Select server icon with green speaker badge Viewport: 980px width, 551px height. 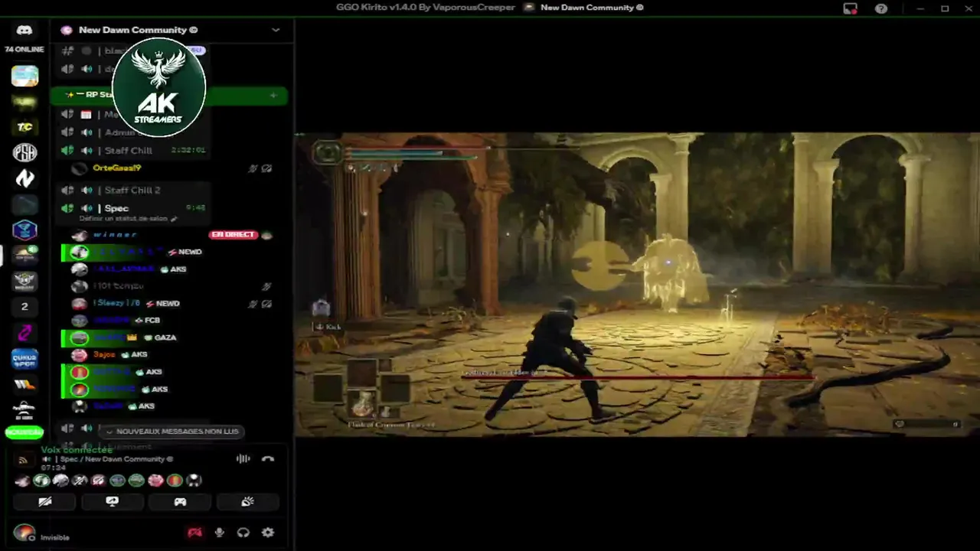[24, 255]
